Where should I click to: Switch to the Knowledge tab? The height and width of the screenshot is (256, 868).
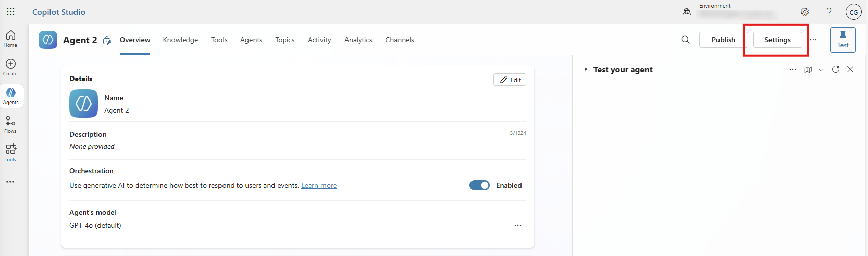click(181, 40)
